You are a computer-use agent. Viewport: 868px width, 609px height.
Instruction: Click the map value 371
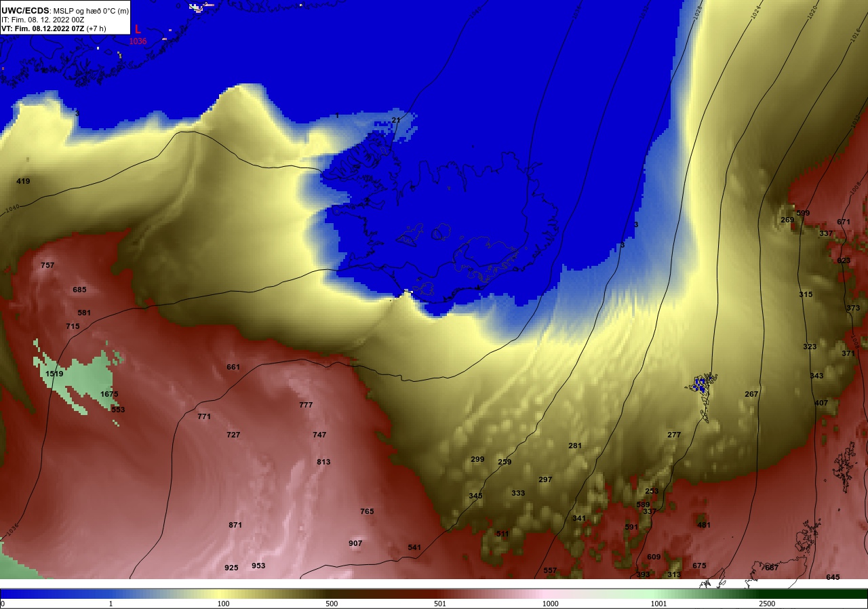848,353
